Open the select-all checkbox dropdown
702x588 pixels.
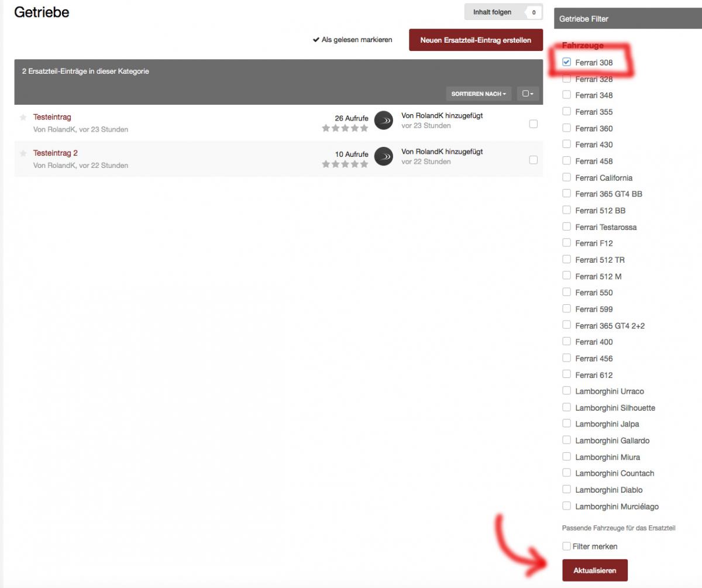528,94
